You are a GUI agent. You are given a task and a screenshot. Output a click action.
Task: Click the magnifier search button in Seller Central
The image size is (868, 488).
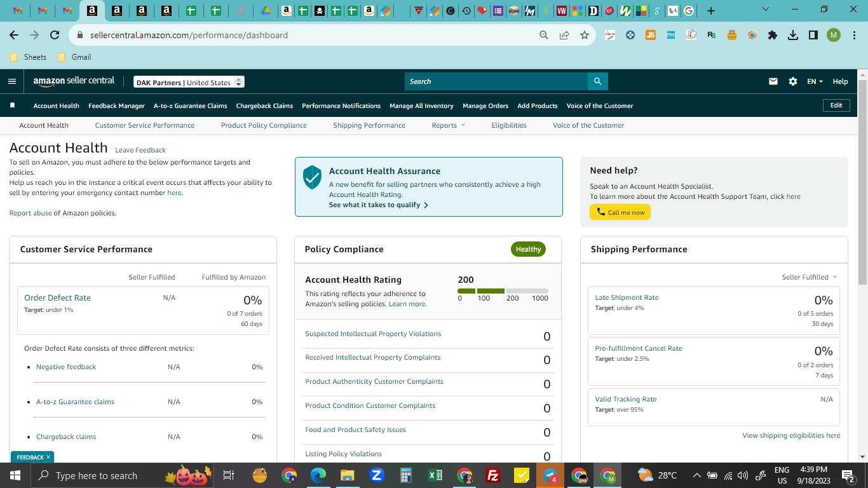tap(598, 81)
